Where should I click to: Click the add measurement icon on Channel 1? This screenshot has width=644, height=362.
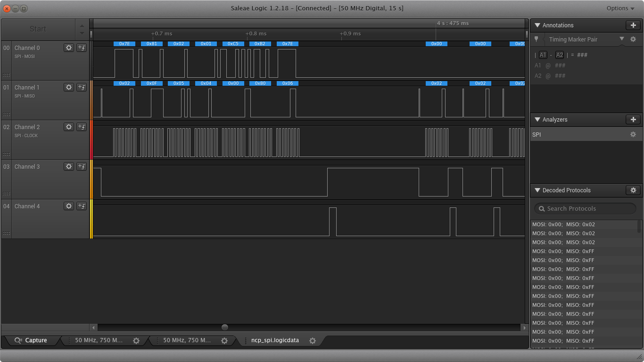(81, 87)
